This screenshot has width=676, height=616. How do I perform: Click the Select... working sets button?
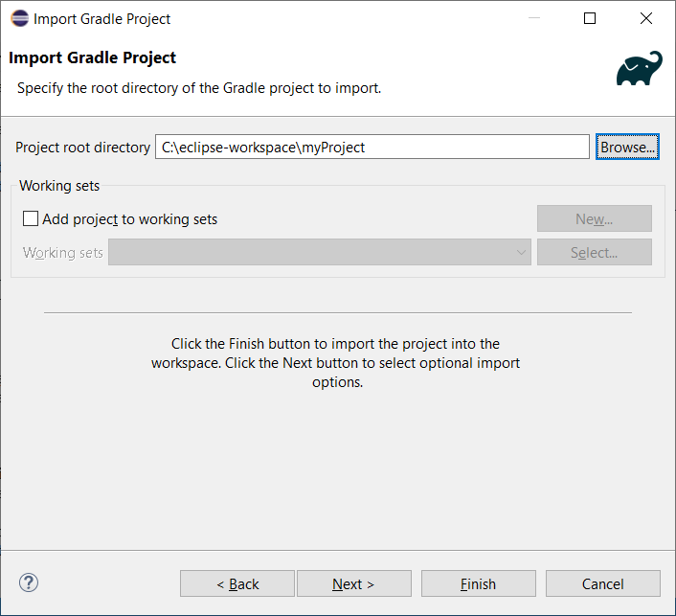click(x=594, y=253)
